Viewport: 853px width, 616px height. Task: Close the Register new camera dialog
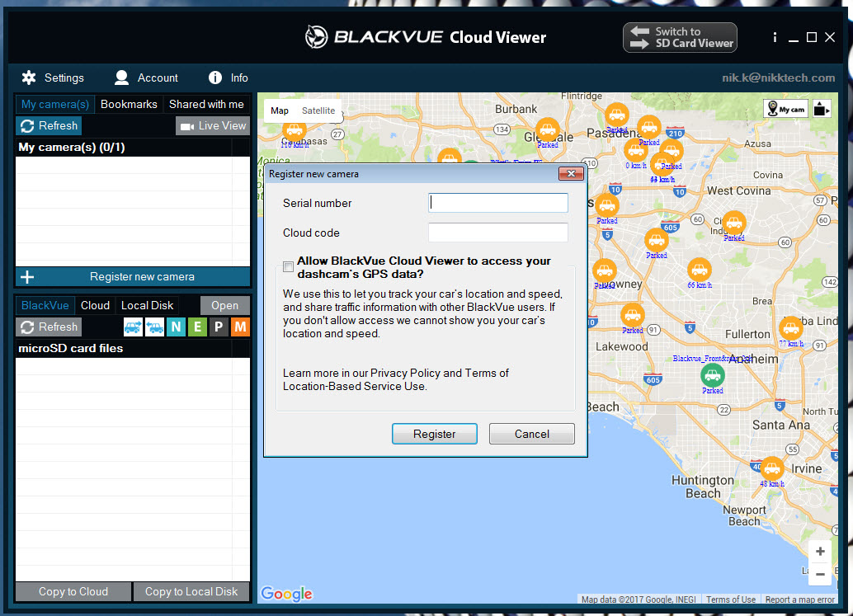coord(571,173)
